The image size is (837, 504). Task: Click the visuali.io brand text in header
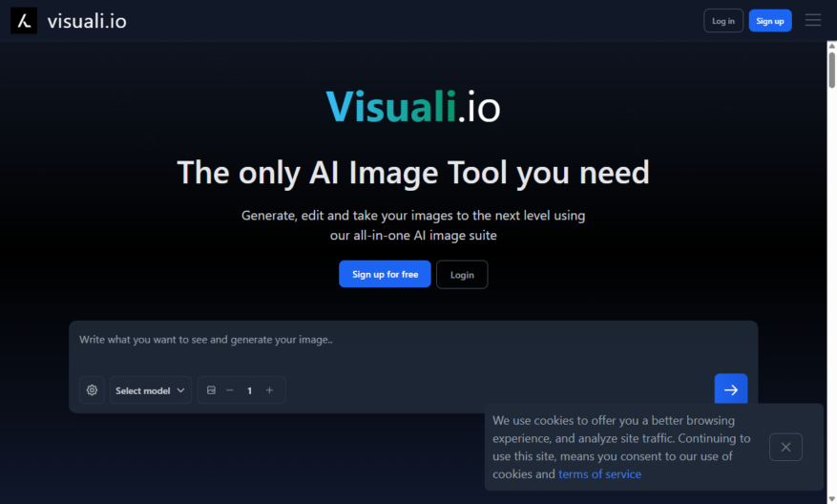coord(87,21)
